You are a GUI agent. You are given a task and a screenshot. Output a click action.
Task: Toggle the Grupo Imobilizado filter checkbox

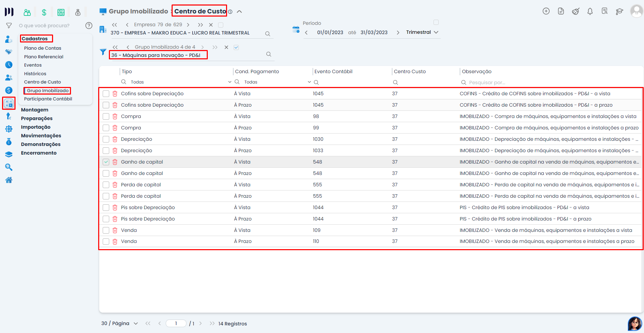click(236, 47)
